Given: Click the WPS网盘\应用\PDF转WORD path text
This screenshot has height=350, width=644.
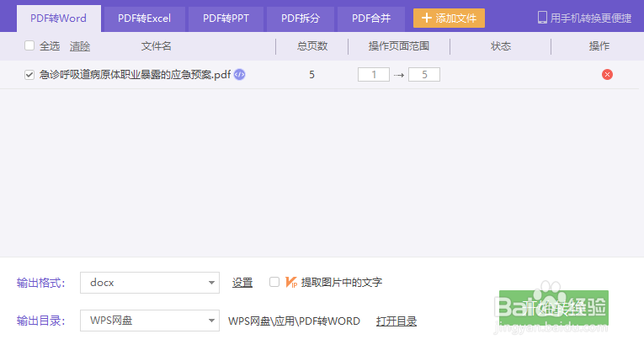Looking at the screenshot, I should coord(294,321).
